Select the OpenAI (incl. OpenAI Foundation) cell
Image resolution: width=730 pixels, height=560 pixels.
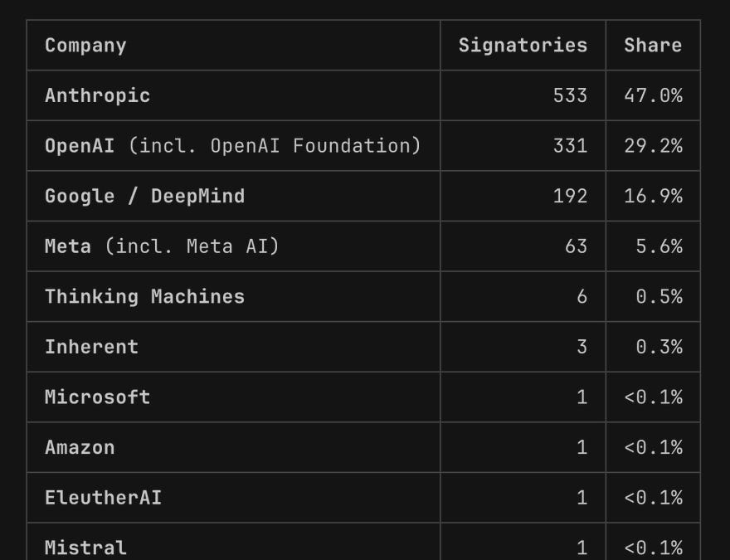pyautogui.click(x=233, y=146)
